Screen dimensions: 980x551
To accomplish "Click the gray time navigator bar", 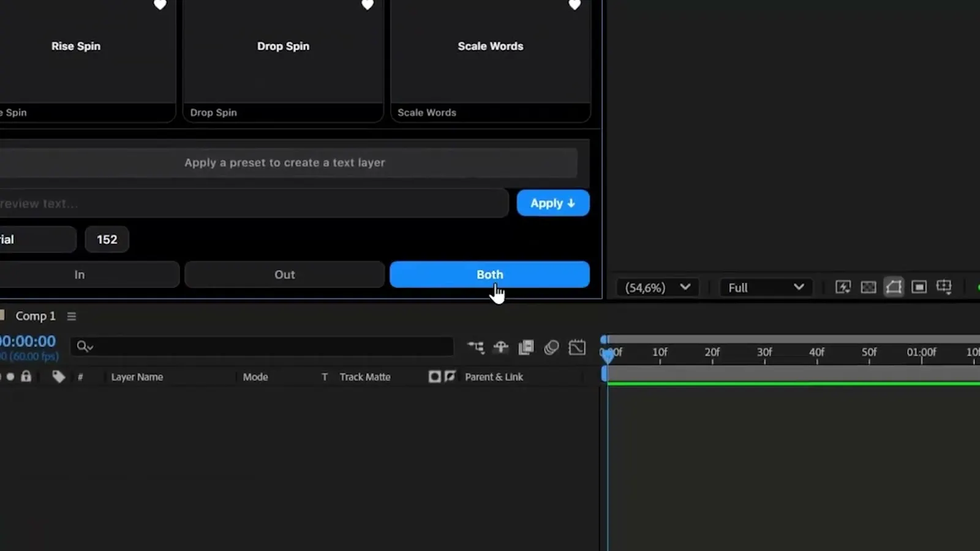I will point(793,339).
